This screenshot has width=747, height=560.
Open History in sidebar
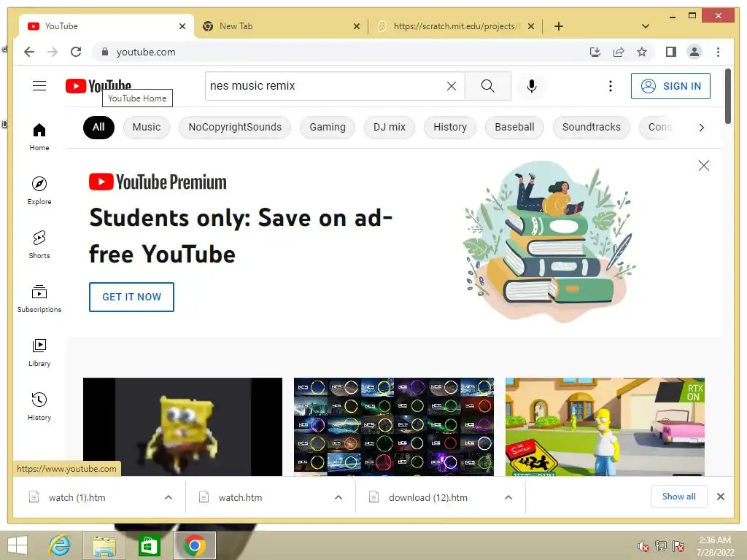39,406
